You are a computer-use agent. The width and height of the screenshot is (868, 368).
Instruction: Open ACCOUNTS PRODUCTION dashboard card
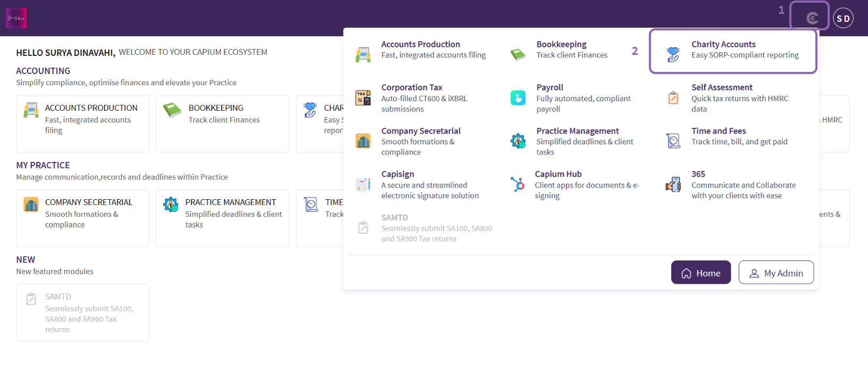(x=82, y=124)
